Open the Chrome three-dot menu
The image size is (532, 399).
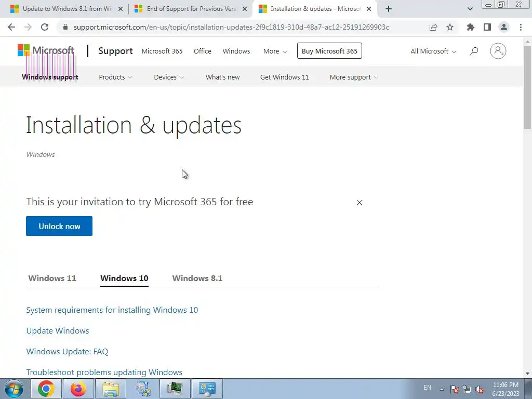(x=521, y=27)
